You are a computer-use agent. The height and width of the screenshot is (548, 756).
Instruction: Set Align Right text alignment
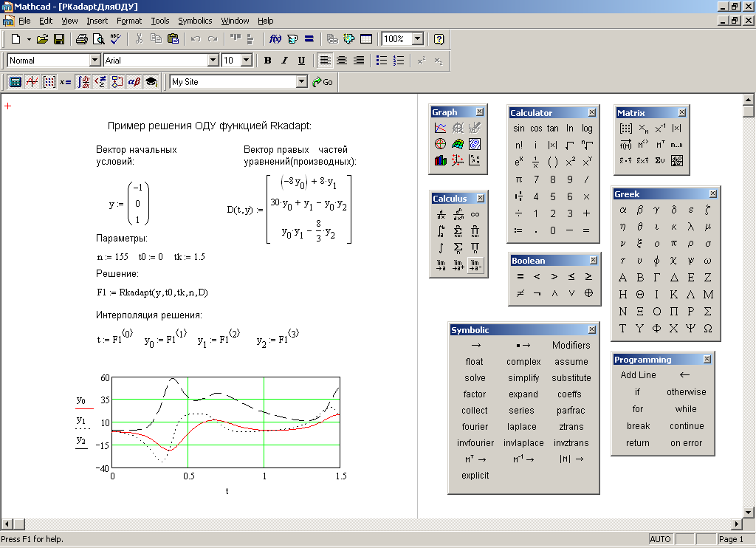[x=359, y=61]
